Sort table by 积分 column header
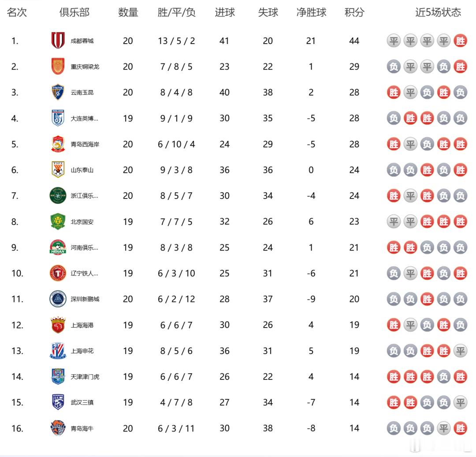Image resolution: width=476 pixels, height=457 pixels. coord(354,12)
